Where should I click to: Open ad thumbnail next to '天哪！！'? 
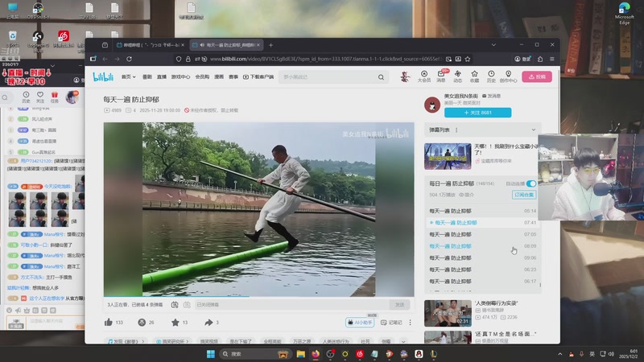[448, 156]
